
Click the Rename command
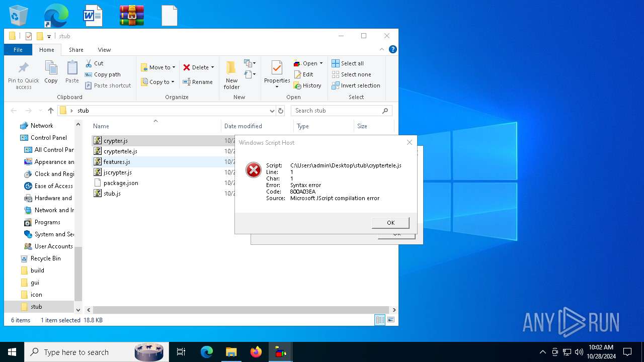coord(197,82)
